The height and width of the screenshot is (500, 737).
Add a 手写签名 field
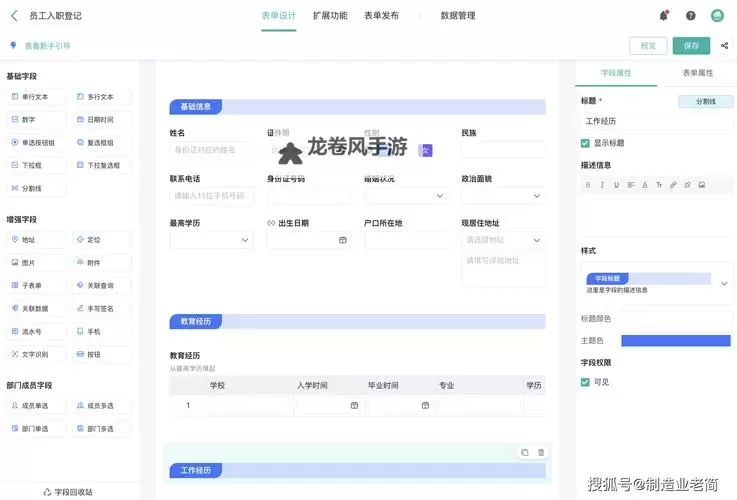point(102,309)
